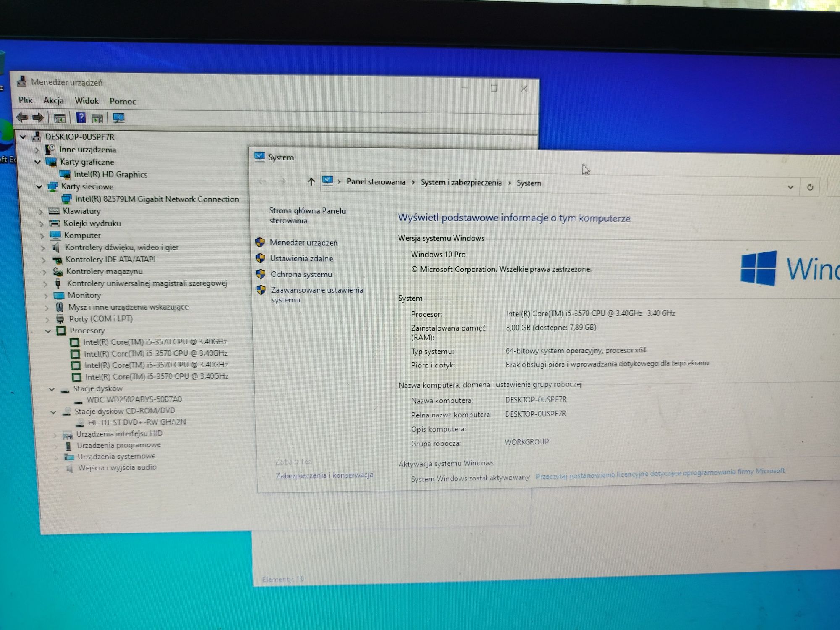Open Zaawansowane ustawienia systemu link

317,295
